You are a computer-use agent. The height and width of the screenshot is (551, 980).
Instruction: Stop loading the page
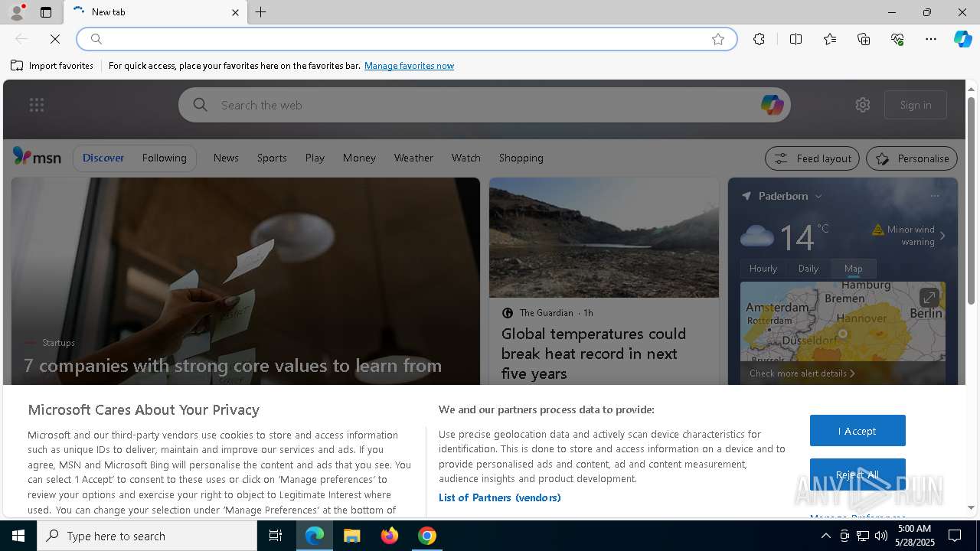click(x=55, y=39)
